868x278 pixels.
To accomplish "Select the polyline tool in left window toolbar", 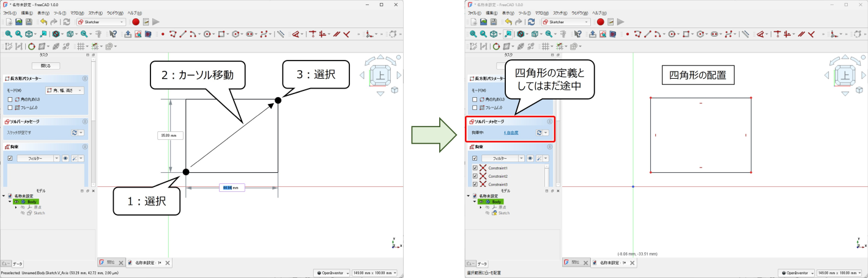I will click(x=172, y=34).
